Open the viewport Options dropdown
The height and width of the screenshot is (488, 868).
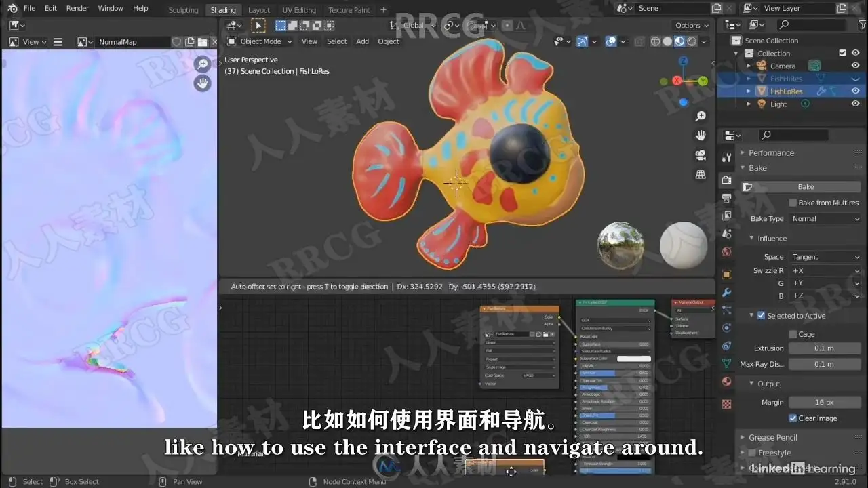(692, 26)
